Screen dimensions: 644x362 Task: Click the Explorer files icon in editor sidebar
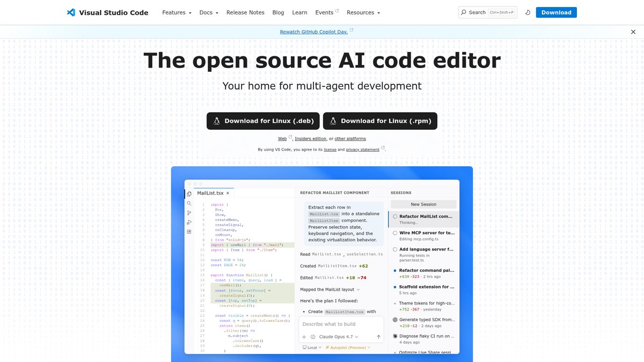tap(189, 194)
